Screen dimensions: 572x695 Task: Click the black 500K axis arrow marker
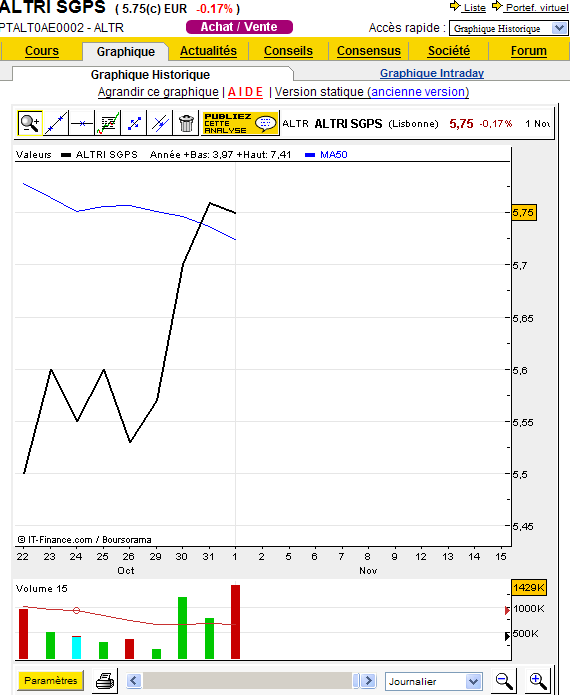tap(507, 636)
